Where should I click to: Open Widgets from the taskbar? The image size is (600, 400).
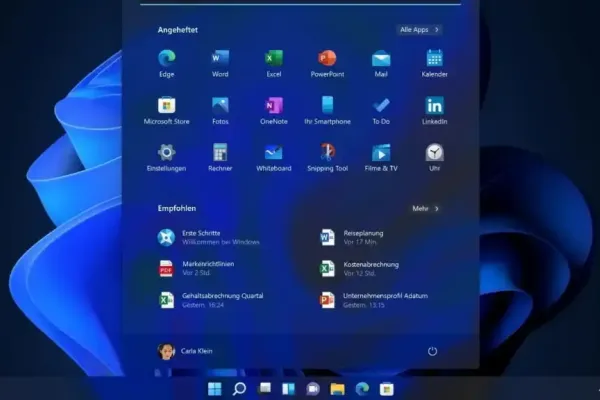[289, 389]
